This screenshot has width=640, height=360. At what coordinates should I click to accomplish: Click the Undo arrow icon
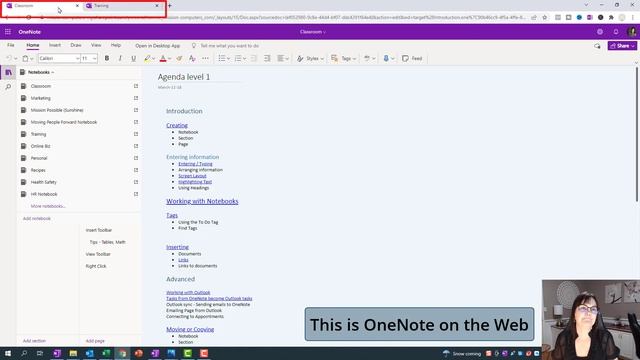[x=9, y=58]
